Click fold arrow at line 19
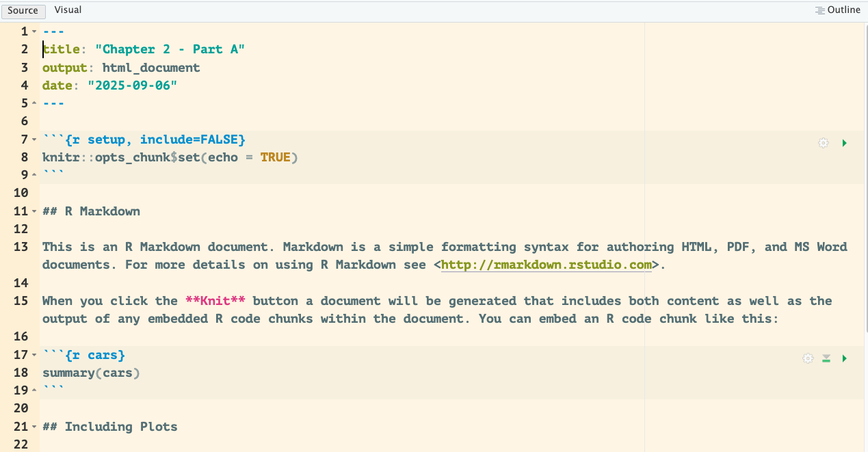The width and height of the screenshot is (868, 452). point(34,390)
